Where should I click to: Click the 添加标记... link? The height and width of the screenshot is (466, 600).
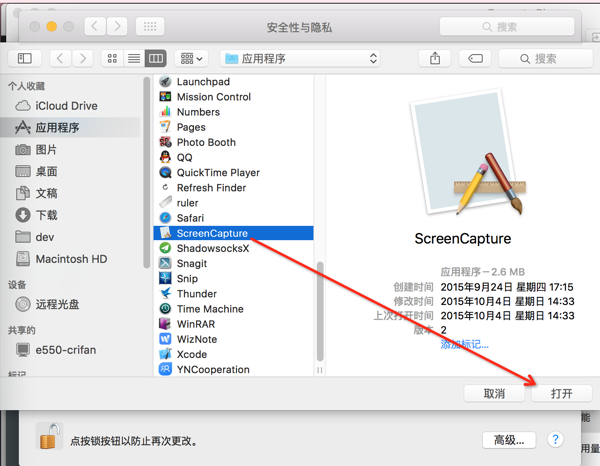click(x=465, y=344)
